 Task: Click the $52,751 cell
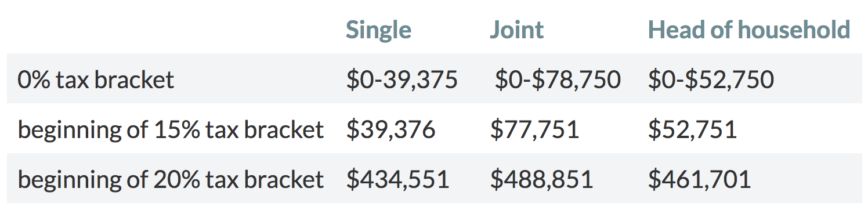692,129
